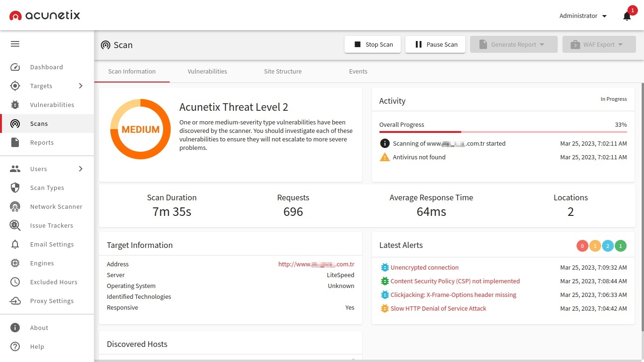Click the Network Scanner icon
Screen dimensions: 644x362
pyautogui.click(x=15, y=206)
